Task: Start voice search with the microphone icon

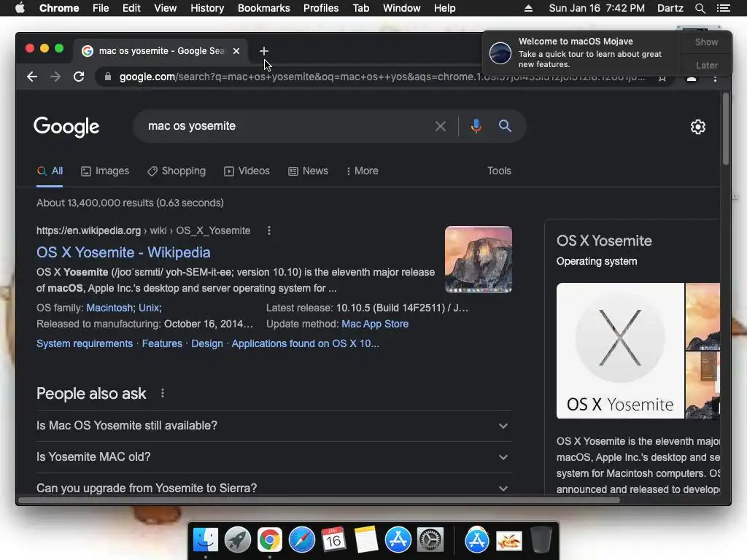Action: [x=476, y=126]
